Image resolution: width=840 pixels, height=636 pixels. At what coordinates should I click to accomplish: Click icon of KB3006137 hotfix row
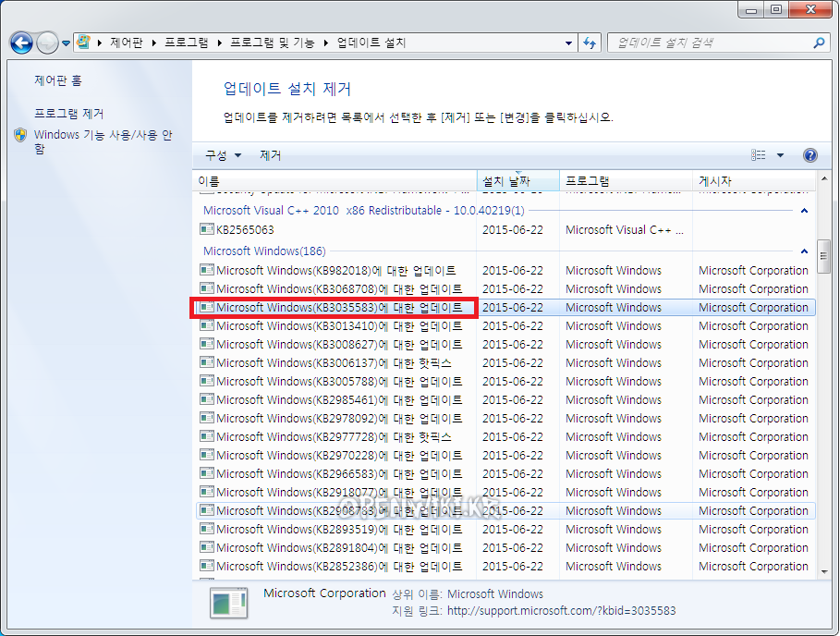coord(207,362)
